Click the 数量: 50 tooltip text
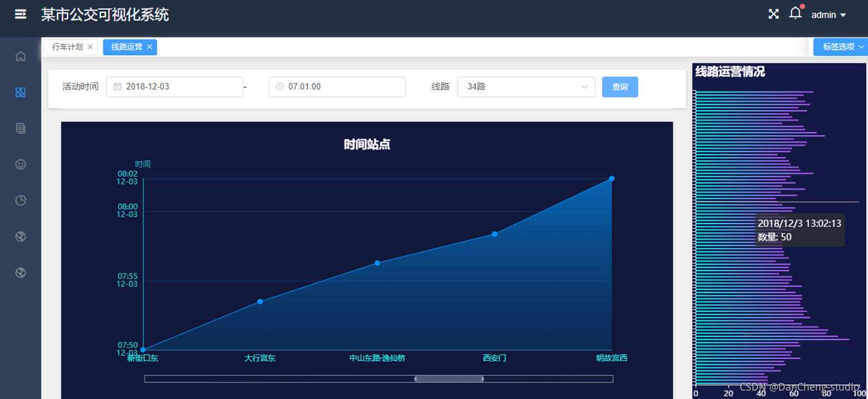The height and width of the screenshot is (399, 868). tap(775, 237)
